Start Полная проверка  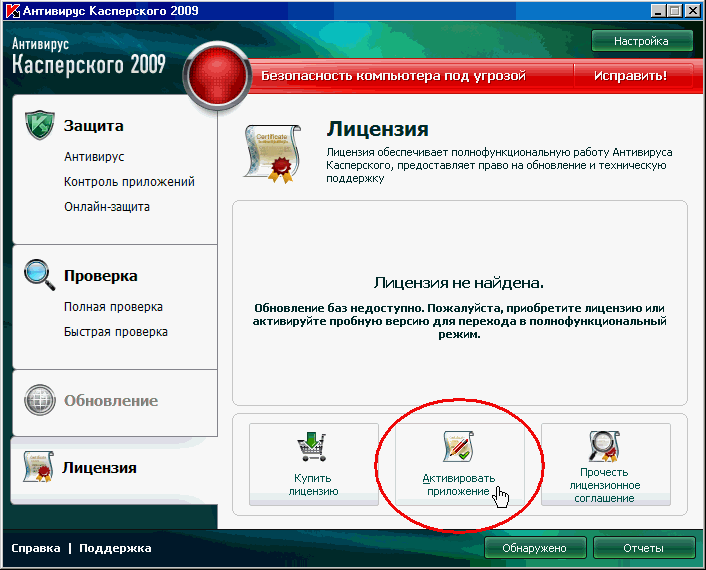coord(113,307)
